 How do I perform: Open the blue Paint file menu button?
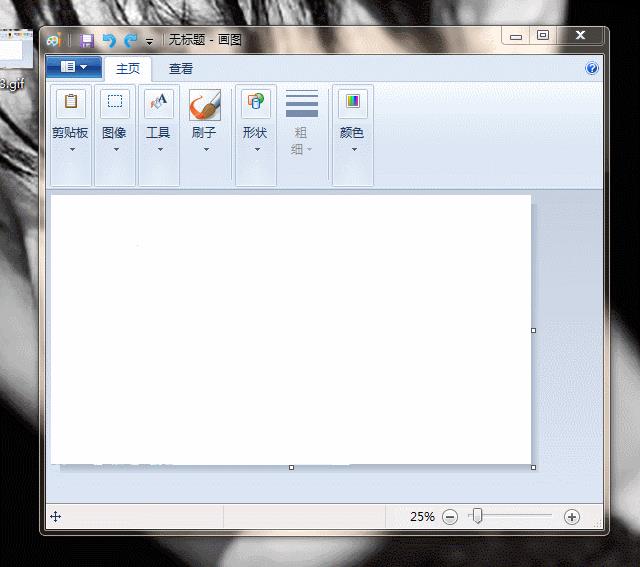[x=74, y=67]
